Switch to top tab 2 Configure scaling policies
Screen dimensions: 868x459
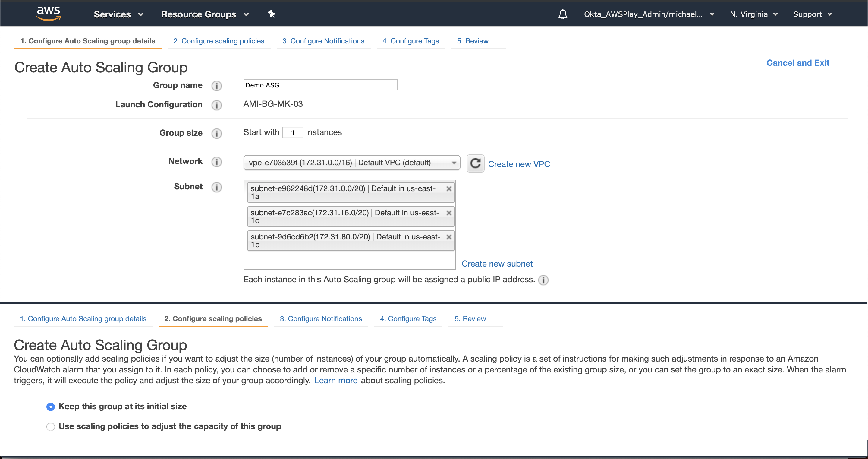pos(219,41)
